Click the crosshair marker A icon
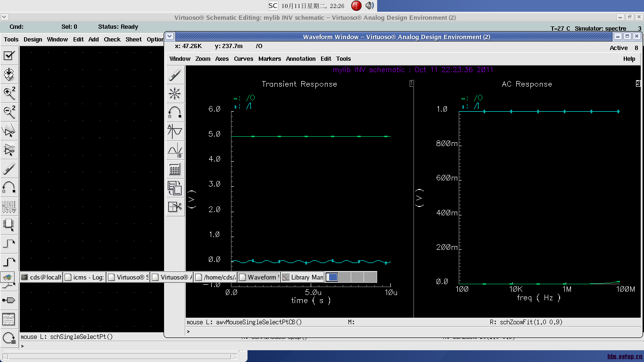The height and width of the screenshot is (362, 644). (175, 131)
